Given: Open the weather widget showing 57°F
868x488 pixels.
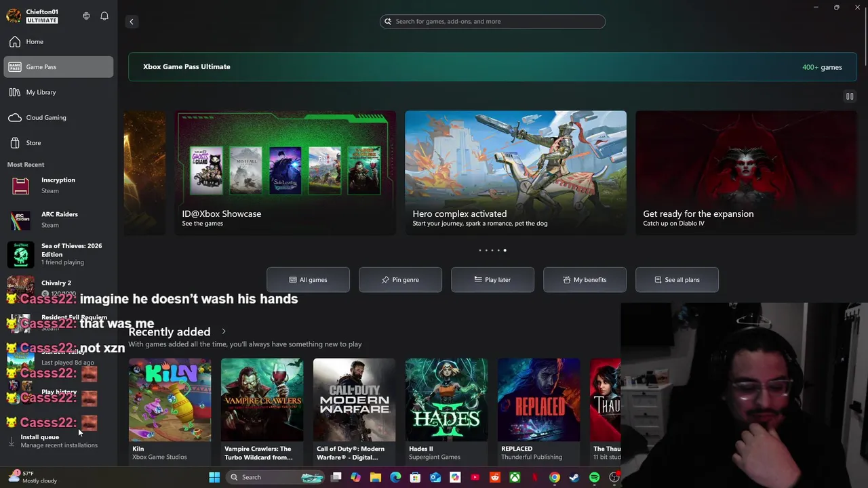Looking at the screenshot, I should pos(33,477).
